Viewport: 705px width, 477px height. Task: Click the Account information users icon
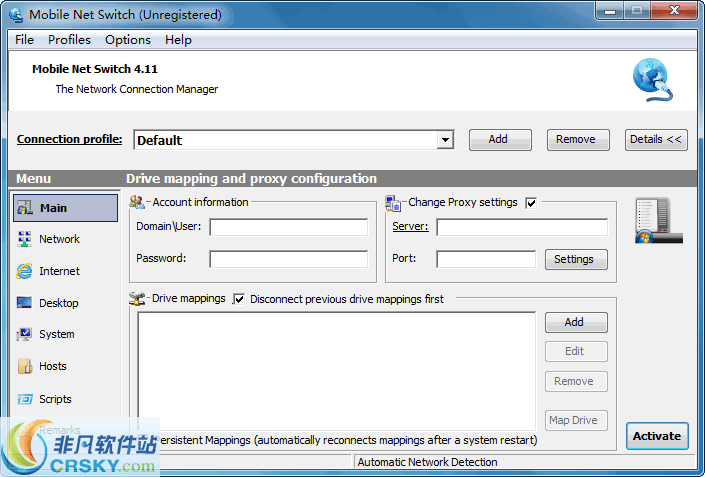[137, 202]
